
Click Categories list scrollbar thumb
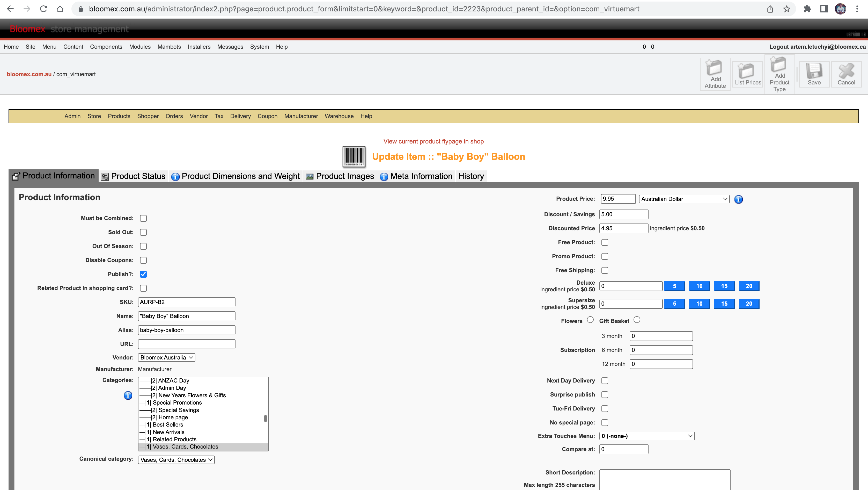pyautogui.click(x=266, y=419)
